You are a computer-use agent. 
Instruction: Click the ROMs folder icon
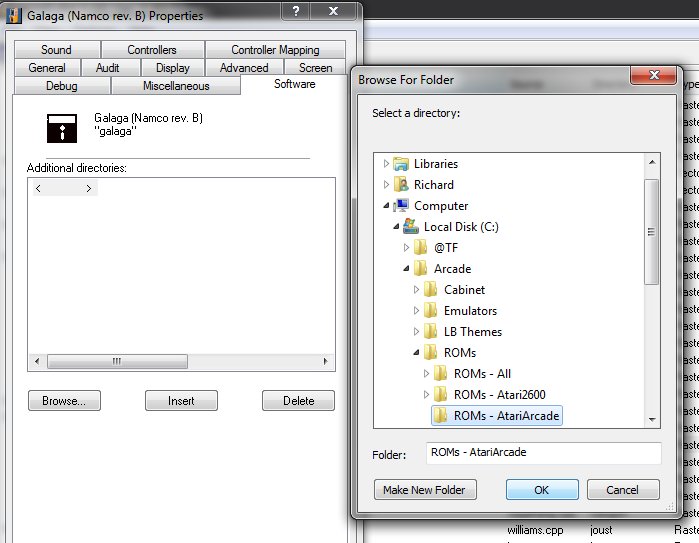tap(431, 352)
